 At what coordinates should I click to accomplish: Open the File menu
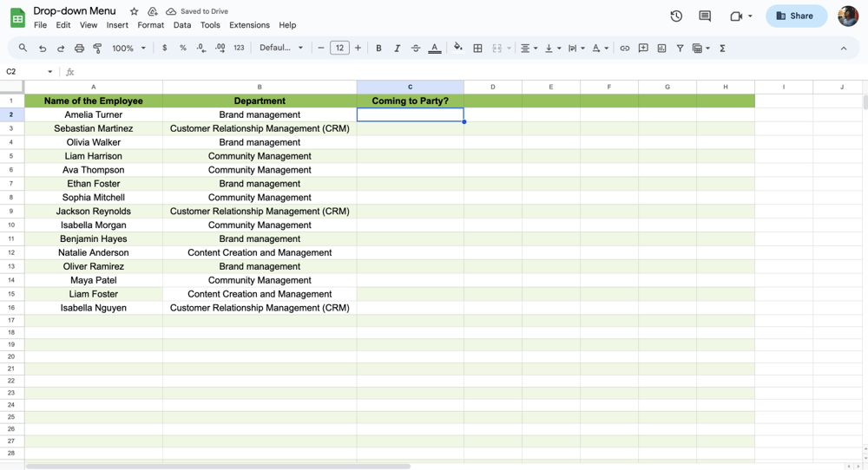[40, 25]
